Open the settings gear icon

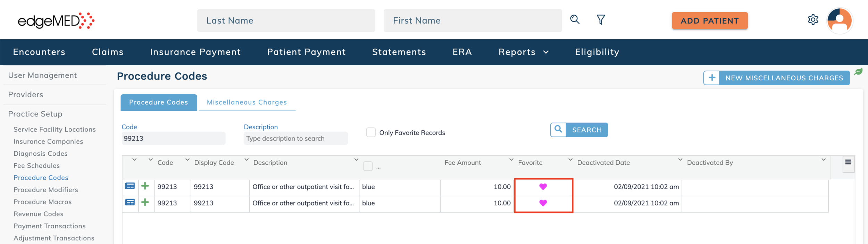point(813,19)
